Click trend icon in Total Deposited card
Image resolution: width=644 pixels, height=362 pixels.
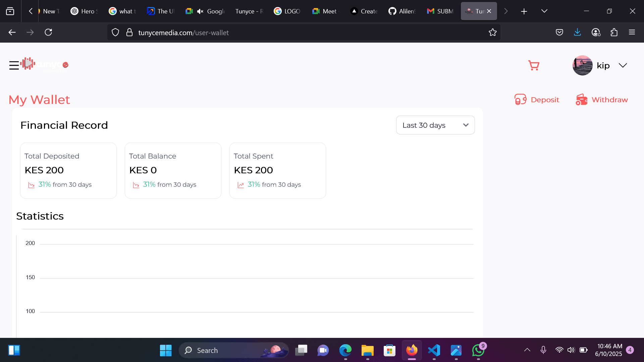pyautogui.click(x=32, y=185)
